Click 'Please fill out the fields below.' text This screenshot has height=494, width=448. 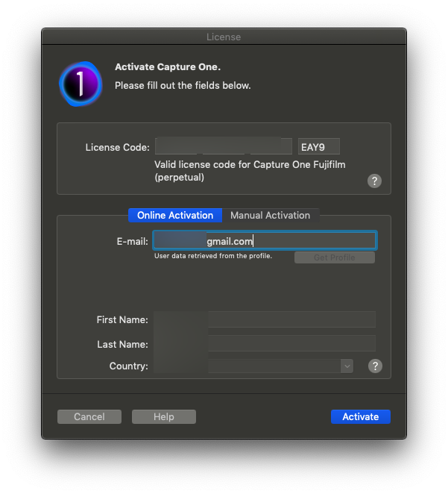[x=183, y=85]
